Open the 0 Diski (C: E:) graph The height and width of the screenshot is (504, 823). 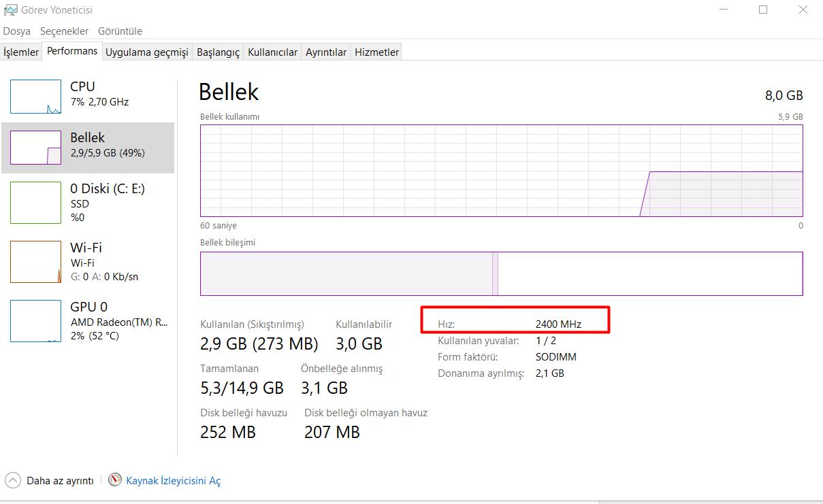tap(35, 202)
